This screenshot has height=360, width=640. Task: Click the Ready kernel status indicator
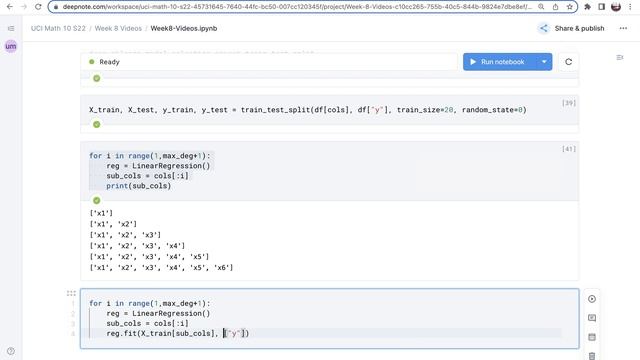tap(104, 62)
